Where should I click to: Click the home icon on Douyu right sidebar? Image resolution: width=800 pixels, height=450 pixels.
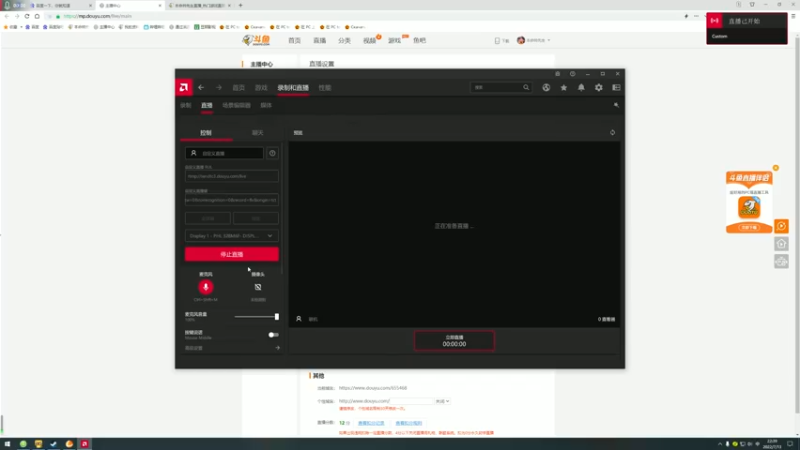781,244
